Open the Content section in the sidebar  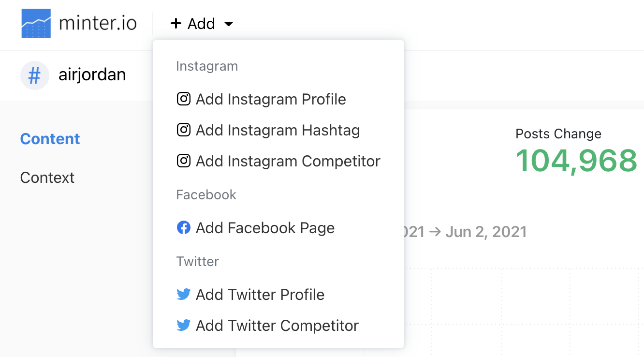click(x=50, y=139)
